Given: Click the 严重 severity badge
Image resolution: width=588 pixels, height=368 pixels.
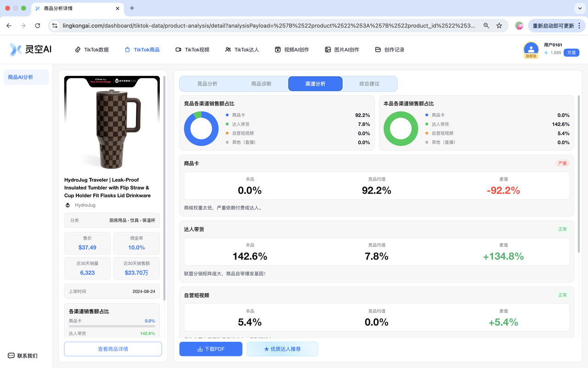Looking at the screenshot, I should coord(562,163).
